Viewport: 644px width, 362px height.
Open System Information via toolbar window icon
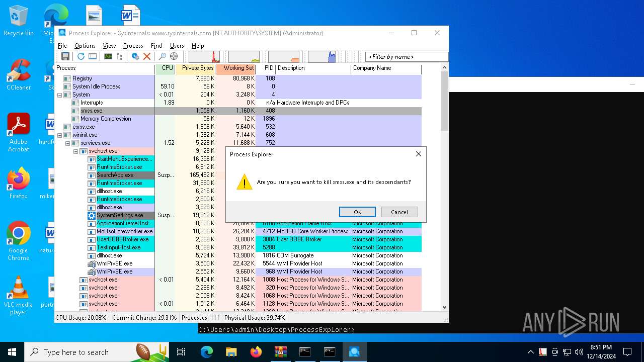click(93, 56)
